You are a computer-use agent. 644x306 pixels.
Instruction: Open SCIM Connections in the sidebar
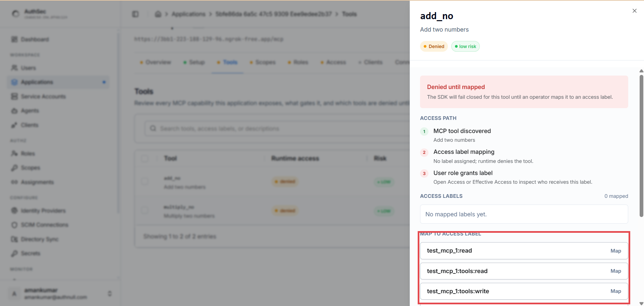point(40,225)
